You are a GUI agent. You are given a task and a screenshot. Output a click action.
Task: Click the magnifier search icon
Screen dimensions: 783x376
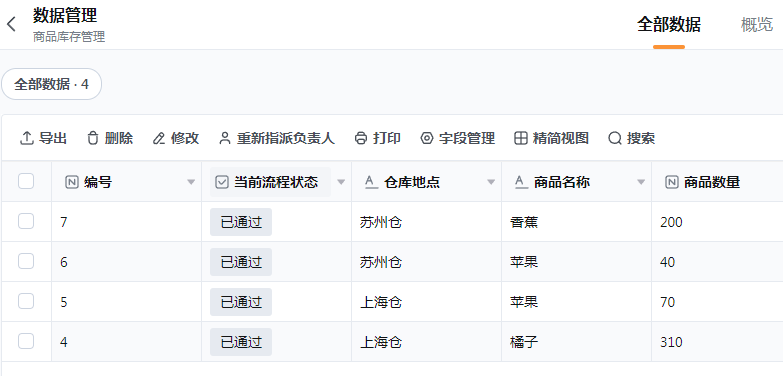[615, 138]
